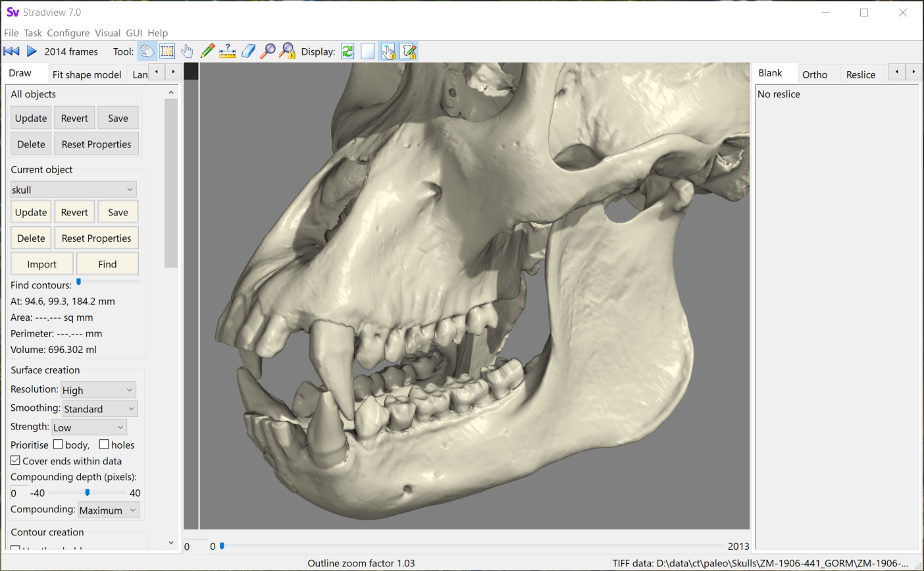Select the eraser tool
This screenshot has width=924, height=571.
coord(248,51)
